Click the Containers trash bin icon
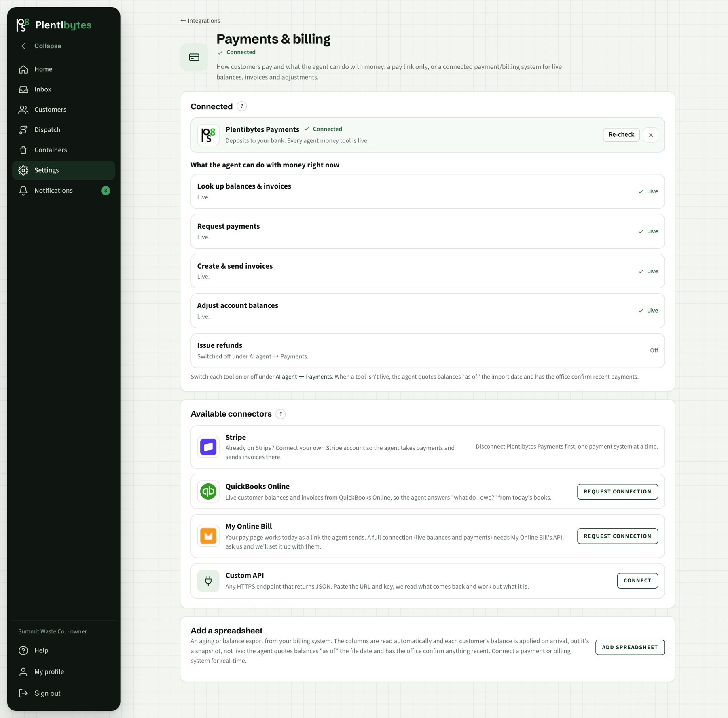 click(x=23, y=150)
